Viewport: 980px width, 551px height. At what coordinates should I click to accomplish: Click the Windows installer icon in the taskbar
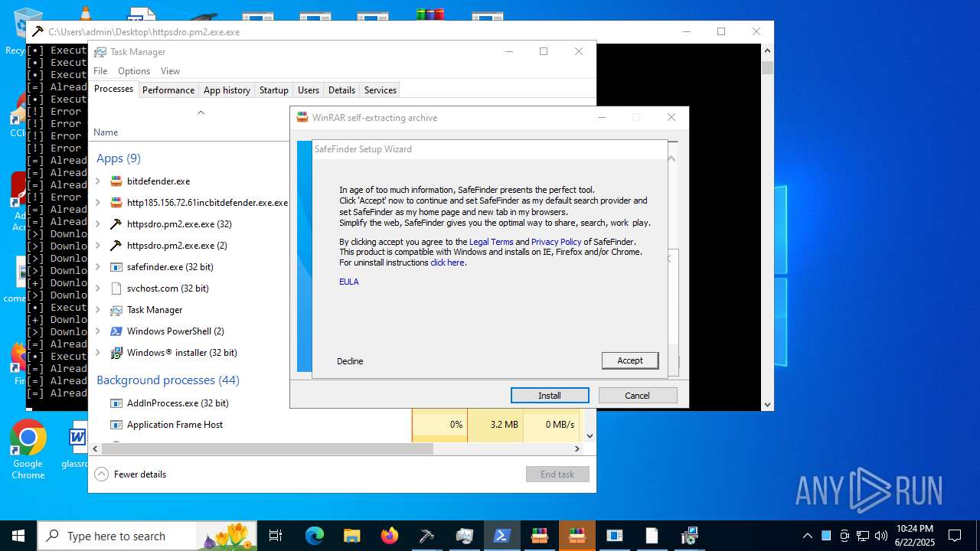click(x=689, y=536)
